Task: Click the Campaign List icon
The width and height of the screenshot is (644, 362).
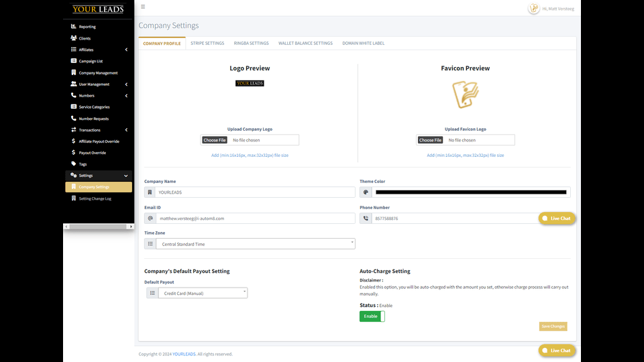Action: (x=74, y=61)
